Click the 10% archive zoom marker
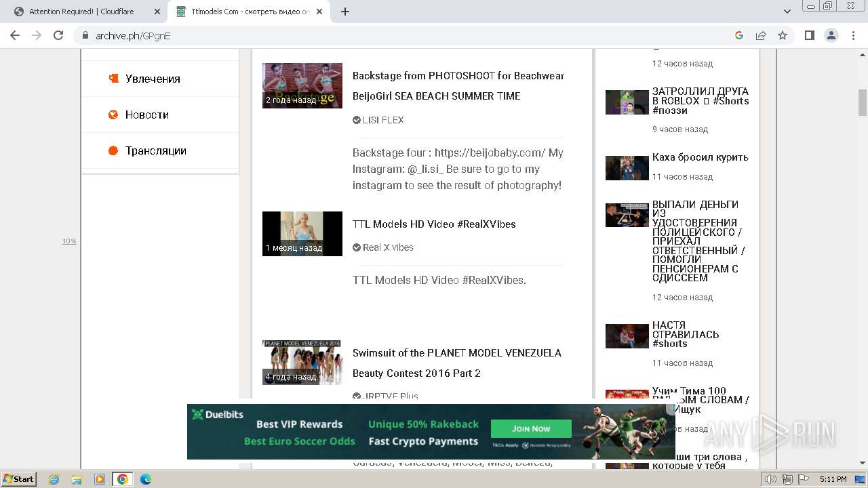Viewport: 868px width, 488px height. point(69,241)
